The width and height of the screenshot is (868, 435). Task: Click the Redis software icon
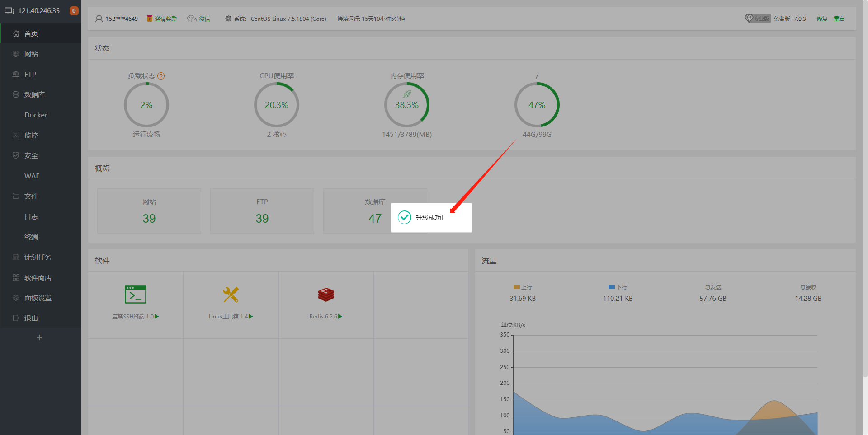tap(326, 295)
